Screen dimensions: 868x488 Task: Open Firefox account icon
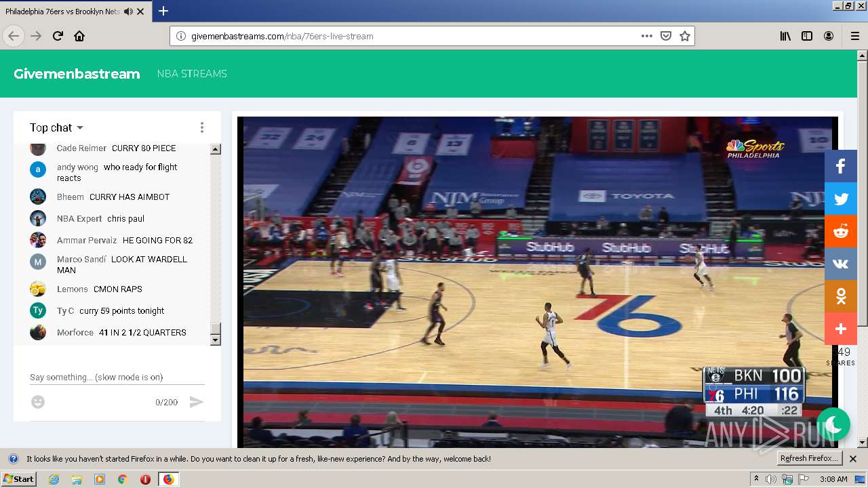[829, 36]
